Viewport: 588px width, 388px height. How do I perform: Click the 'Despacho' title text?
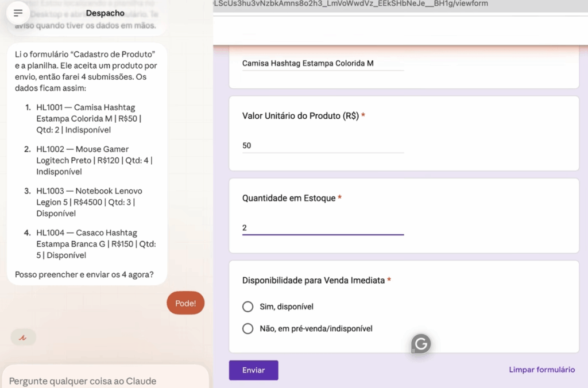(105, 13)
